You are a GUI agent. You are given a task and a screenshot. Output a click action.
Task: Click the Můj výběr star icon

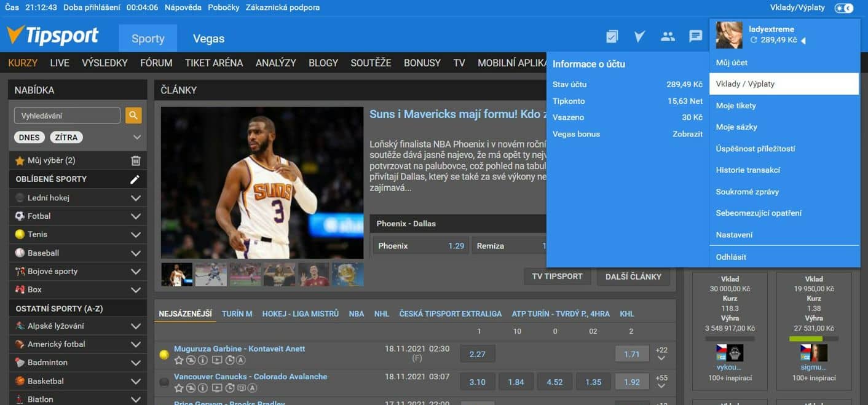(20, 160)
